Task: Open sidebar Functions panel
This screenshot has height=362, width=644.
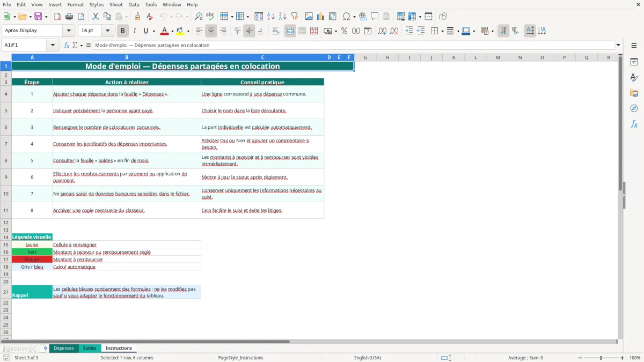Action: point(634,124)
